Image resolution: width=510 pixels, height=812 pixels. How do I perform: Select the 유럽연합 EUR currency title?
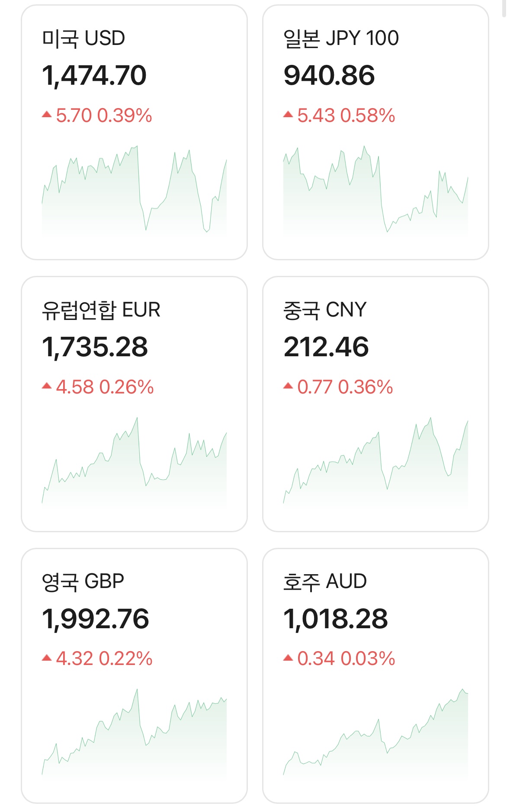tap(101, 310)
